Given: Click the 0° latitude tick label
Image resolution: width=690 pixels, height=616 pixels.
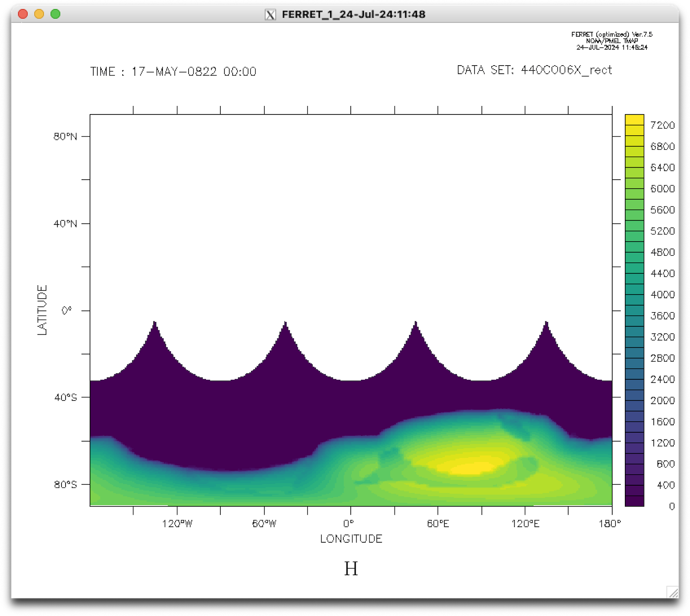Looking at the screenshot, I should [67, 310].
